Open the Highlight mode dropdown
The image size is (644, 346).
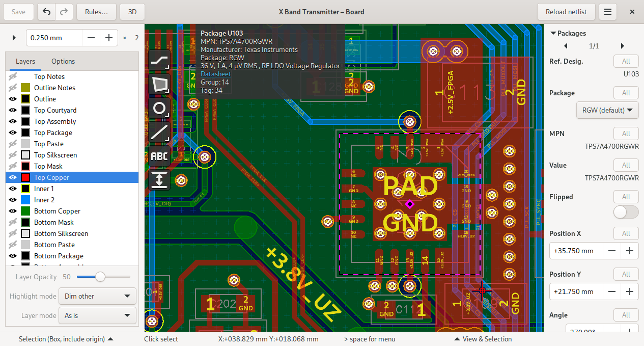(97, 296)
